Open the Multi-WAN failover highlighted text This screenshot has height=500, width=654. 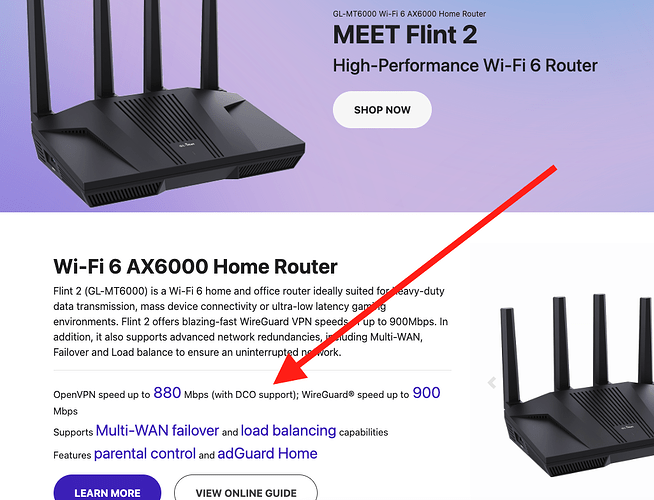(157, 430)
